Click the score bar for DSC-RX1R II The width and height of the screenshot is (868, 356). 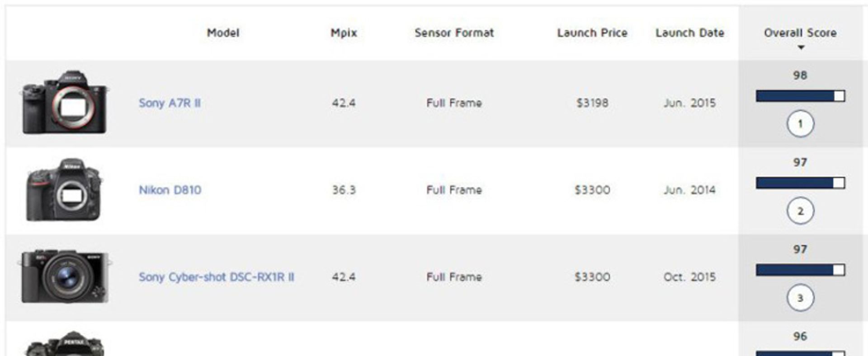[800, 270]
